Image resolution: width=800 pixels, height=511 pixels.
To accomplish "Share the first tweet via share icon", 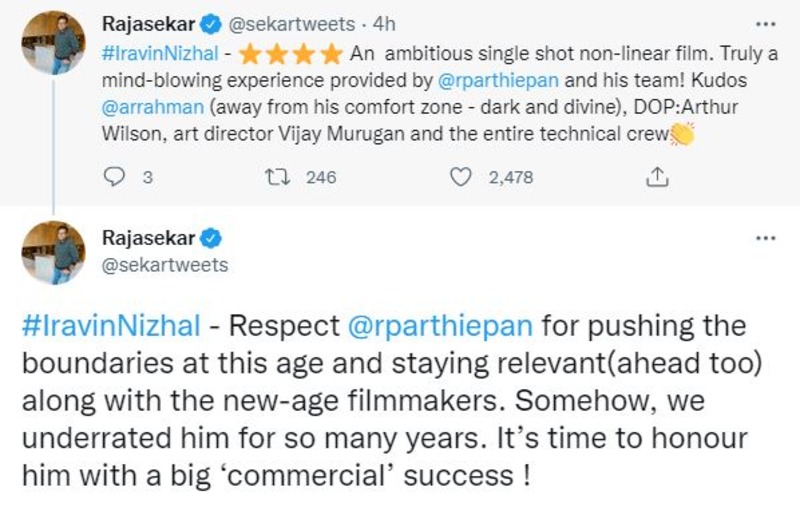I will 657,177.
